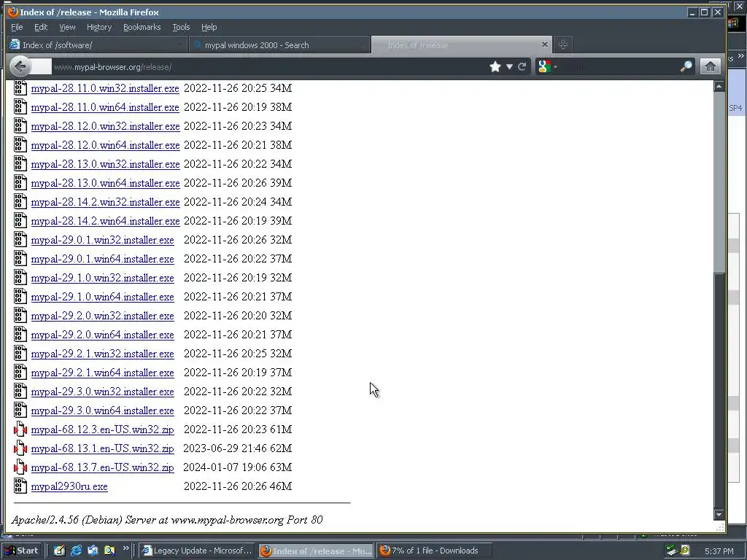Click binary file icon beside mypal-29.3.0.win32
Image resolution: width=747 pixels, height=560 pixels.
(x=20, y=391)
